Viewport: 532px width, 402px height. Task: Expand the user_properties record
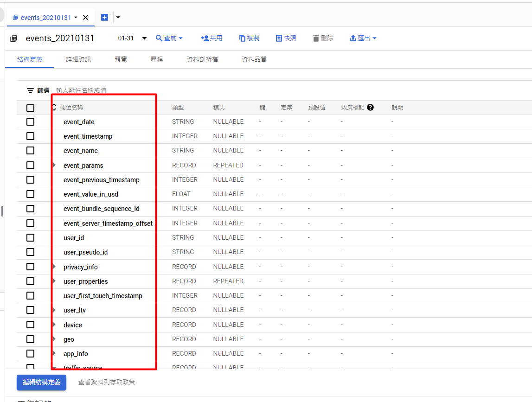pos(54,281)
